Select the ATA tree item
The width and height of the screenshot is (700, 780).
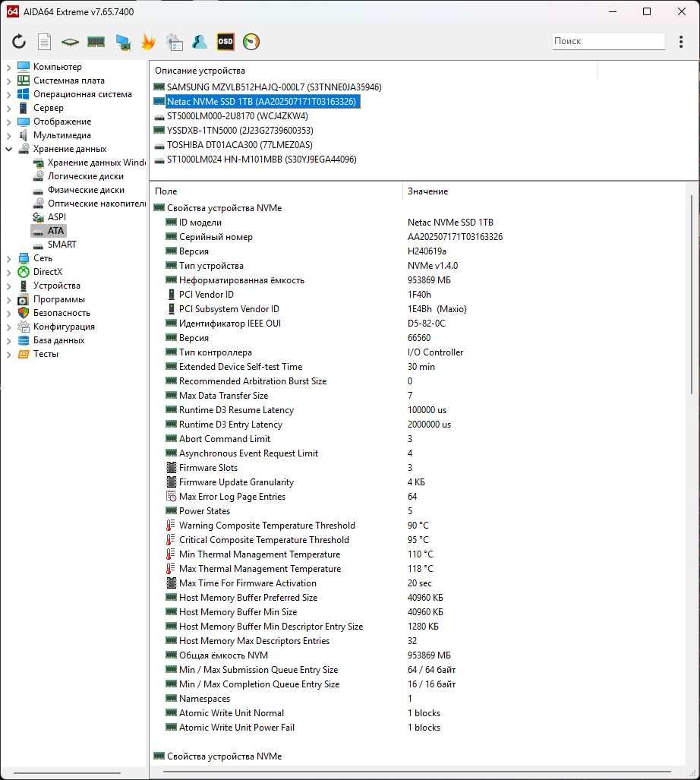tap(49, 231)
